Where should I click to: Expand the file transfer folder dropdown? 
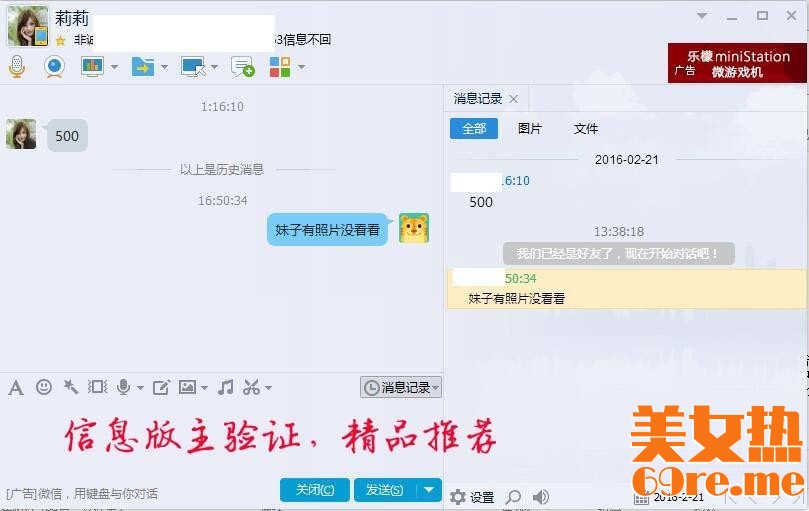(x=164, y=67)
